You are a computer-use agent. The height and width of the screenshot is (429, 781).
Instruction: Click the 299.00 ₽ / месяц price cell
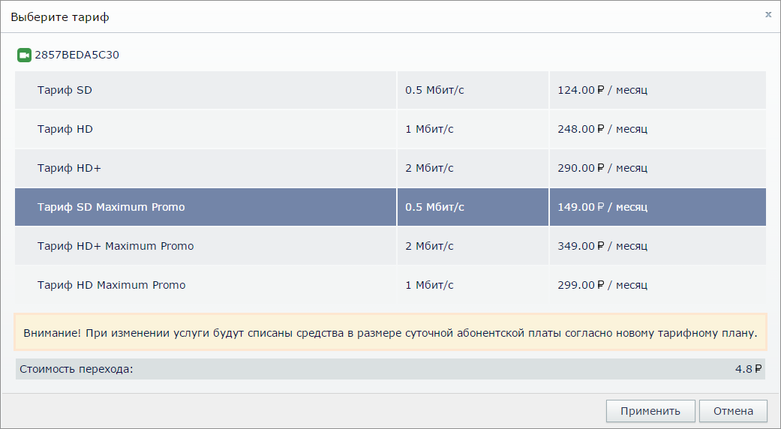[x=603, y=285]
